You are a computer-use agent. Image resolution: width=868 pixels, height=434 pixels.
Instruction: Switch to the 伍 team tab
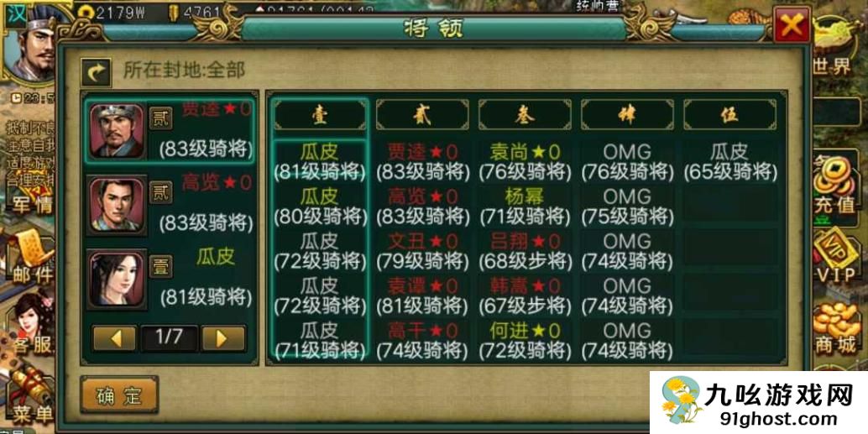point(729,115)
